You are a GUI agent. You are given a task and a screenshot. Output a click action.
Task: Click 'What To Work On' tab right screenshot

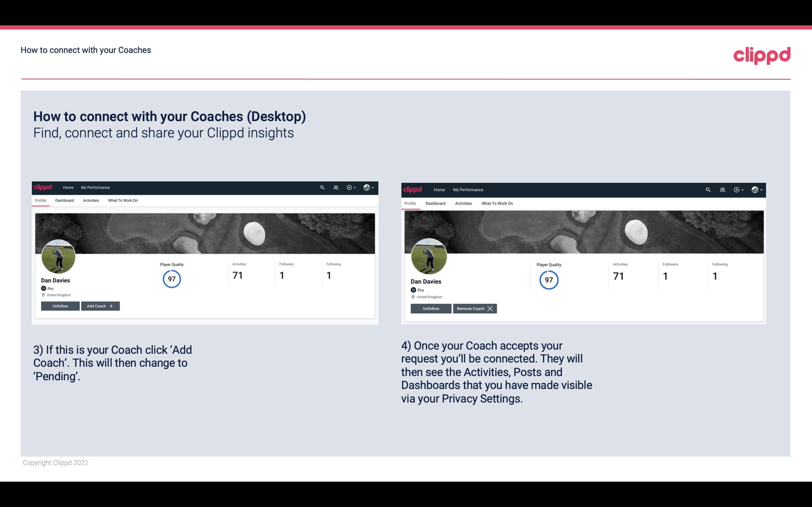coord(496,203)
